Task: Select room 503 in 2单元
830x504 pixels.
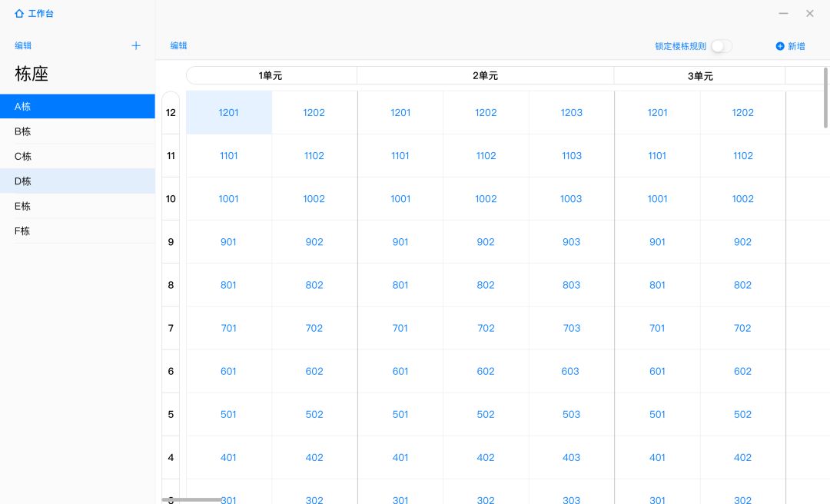Action: [x=571, y=415]
